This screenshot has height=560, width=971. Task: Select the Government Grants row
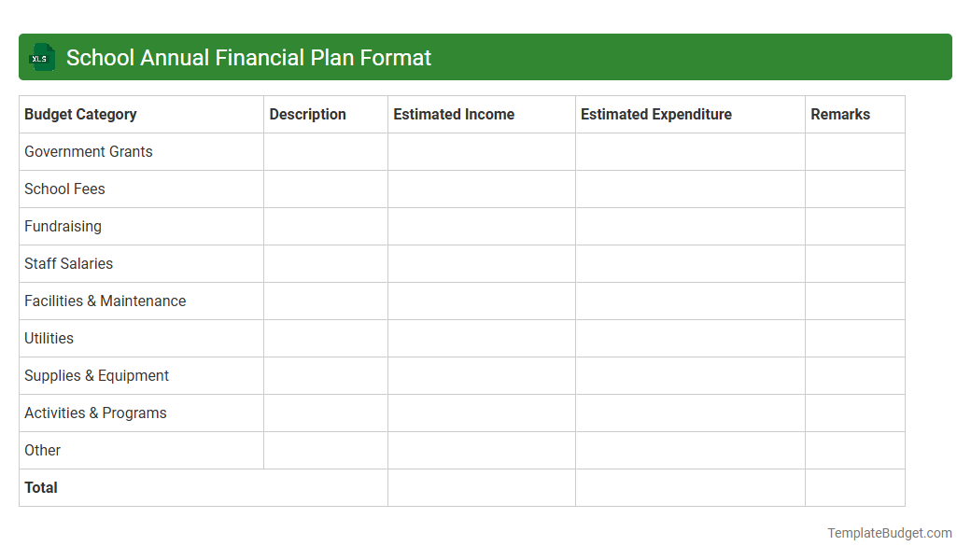click(x=88, y=151)
